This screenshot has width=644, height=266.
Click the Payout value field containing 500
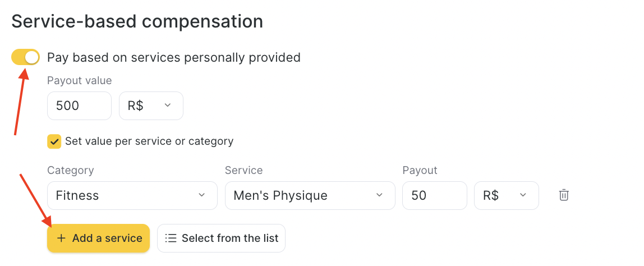tap(79, 106)
